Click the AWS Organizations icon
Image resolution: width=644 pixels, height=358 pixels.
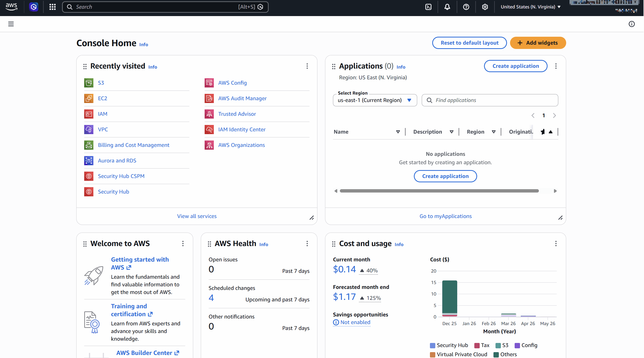coord(209,145)
